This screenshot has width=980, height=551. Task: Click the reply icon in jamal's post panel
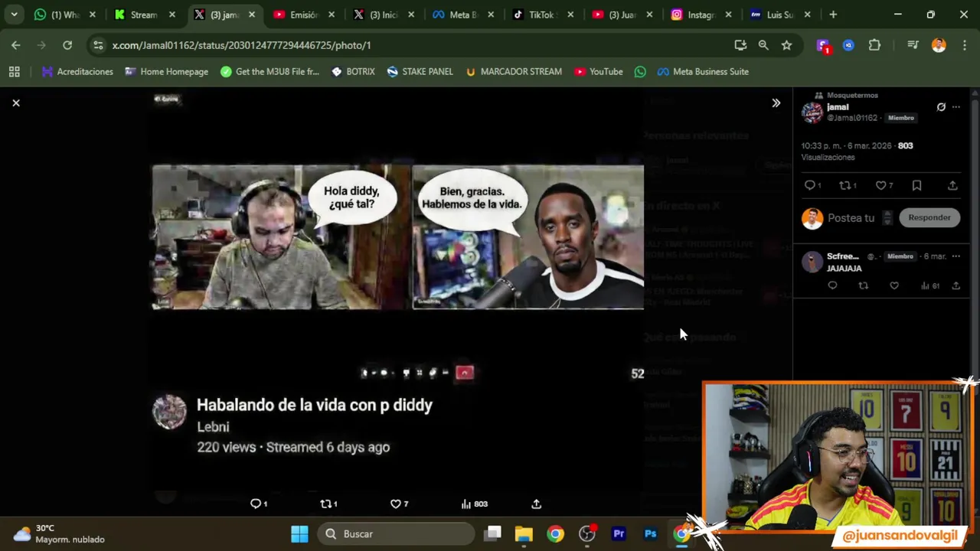[810, 185]
